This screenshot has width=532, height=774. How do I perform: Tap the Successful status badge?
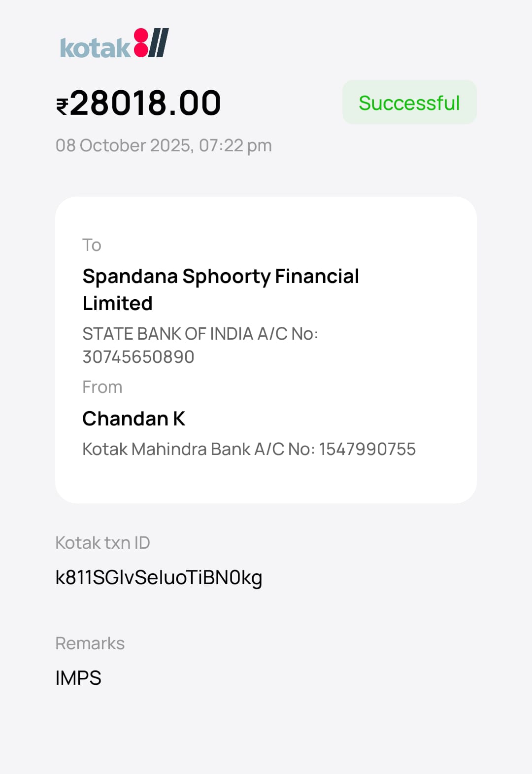point(409,103)
